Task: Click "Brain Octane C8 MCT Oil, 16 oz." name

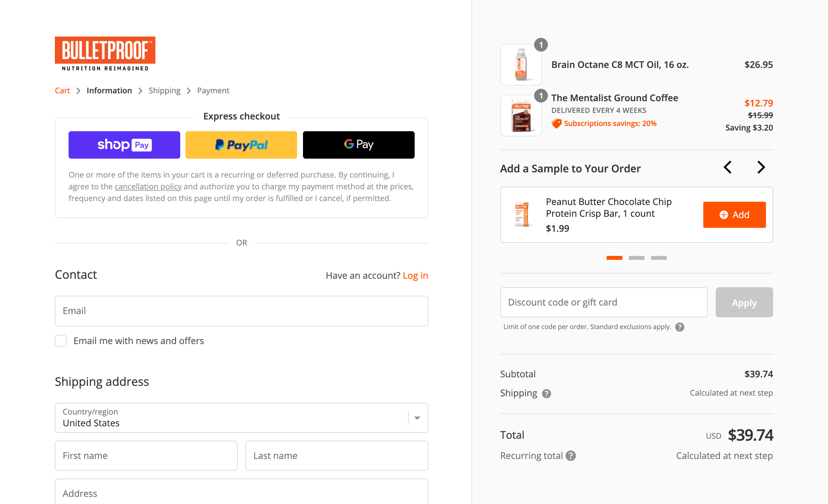Action: 620,65
